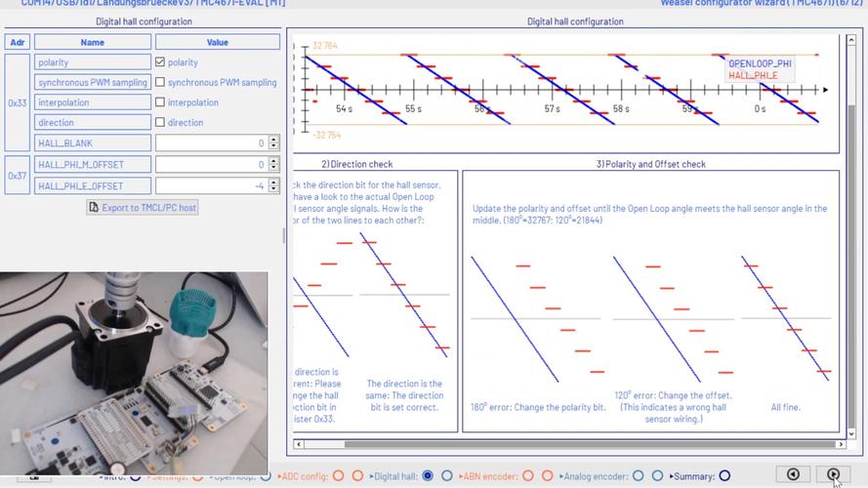868x488 pixels.
Task: Select second ABN encoder radio button
Action: click(x=548, y=476)
